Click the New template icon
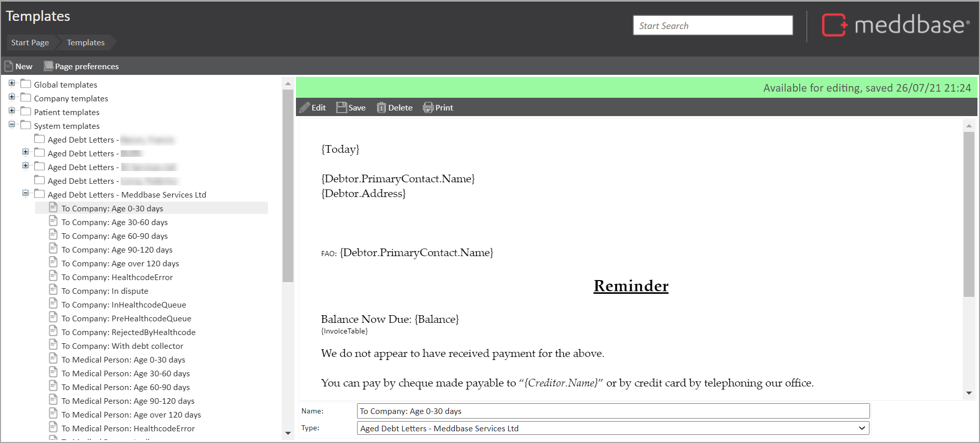 point(9,66)
